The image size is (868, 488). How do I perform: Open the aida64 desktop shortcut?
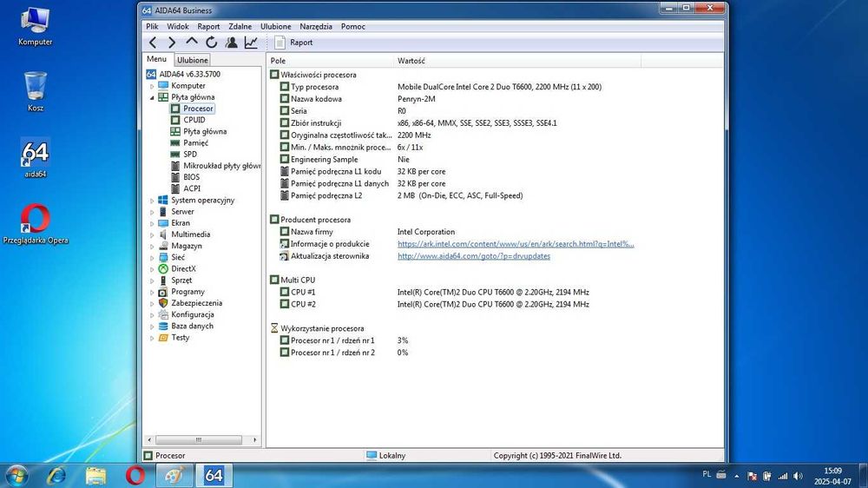[x=36, y=158]
